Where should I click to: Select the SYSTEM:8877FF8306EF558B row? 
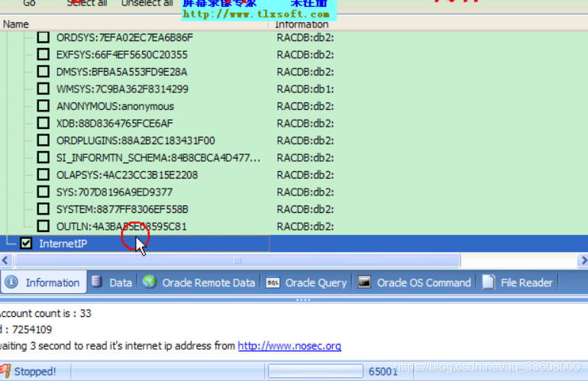122,209
